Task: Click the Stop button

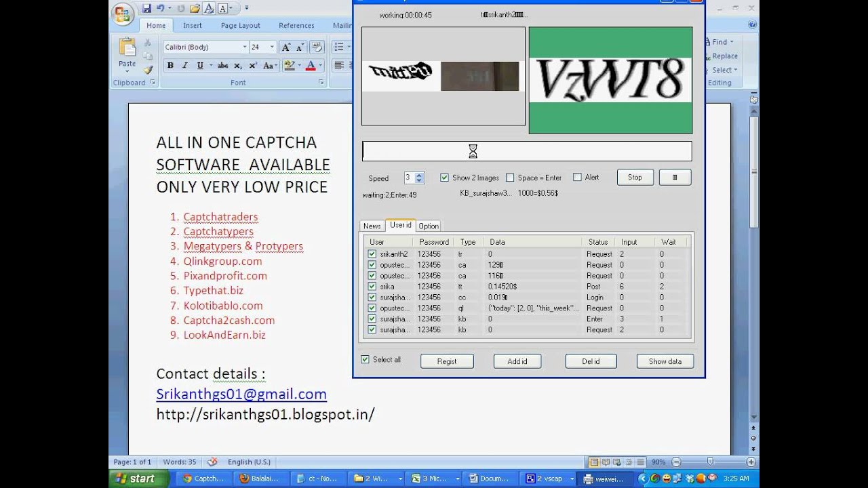Action: (635, 177)
